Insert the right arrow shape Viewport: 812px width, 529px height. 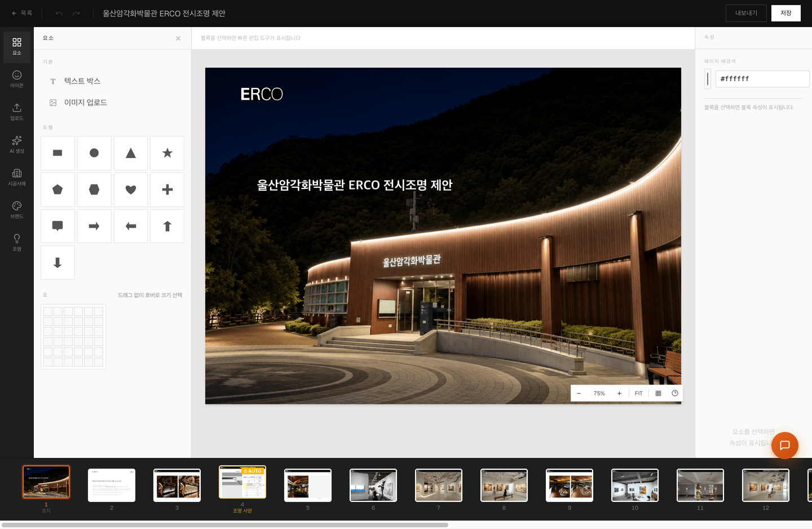coord(94,226)
